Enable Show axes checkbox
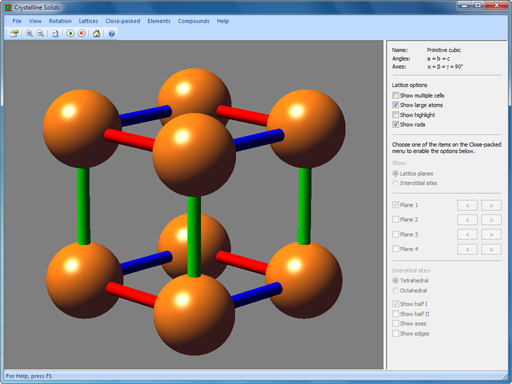Viewport: 512px width, 384px height. (395, 323)
